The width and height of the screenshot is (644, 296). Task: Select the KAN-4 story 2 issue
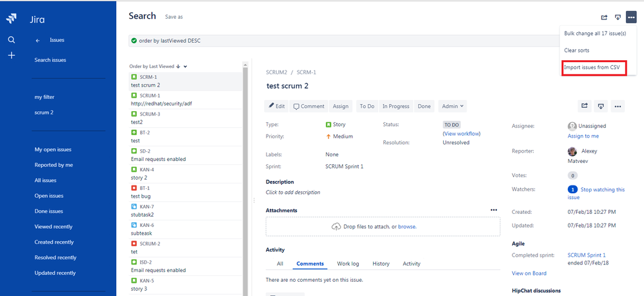tap(185, 174)
